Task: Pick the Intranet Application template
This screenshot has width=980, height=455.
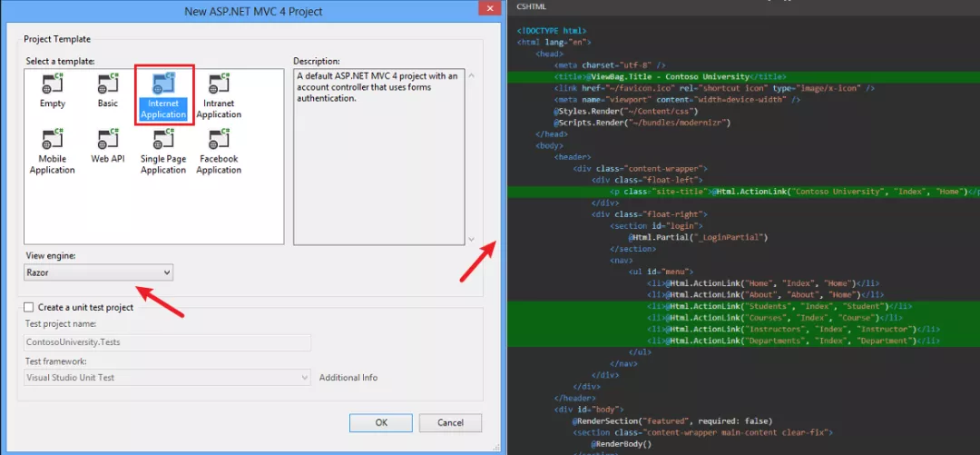Action: [x=219, y=96]
